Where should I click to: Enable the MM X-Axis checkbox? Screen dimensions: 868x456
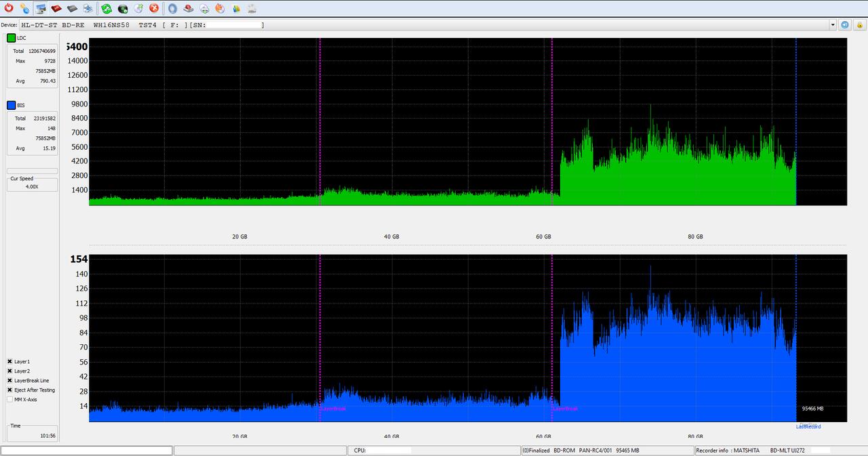(10, 400)
